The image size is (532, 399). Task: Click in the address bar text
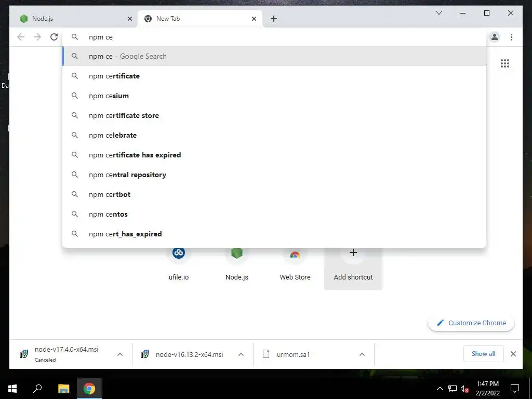[101, 37]
